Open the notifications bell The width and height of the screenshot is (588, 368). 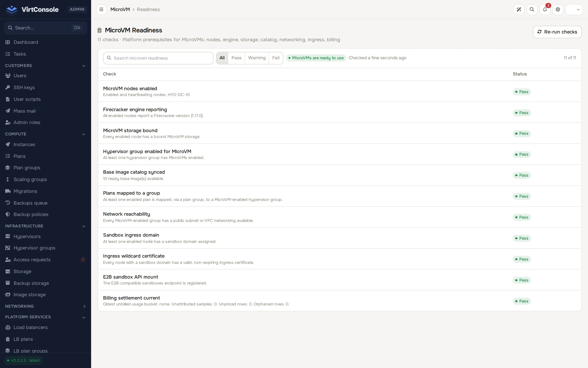[545, 10]
